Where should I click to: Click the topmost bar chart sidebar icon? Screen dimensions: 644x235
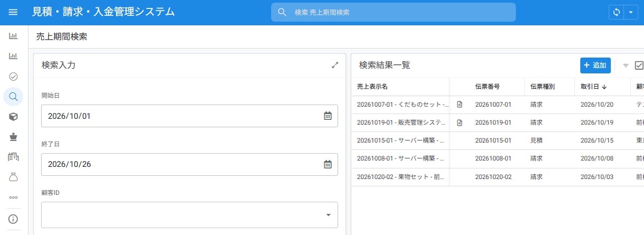coord(13,36)
